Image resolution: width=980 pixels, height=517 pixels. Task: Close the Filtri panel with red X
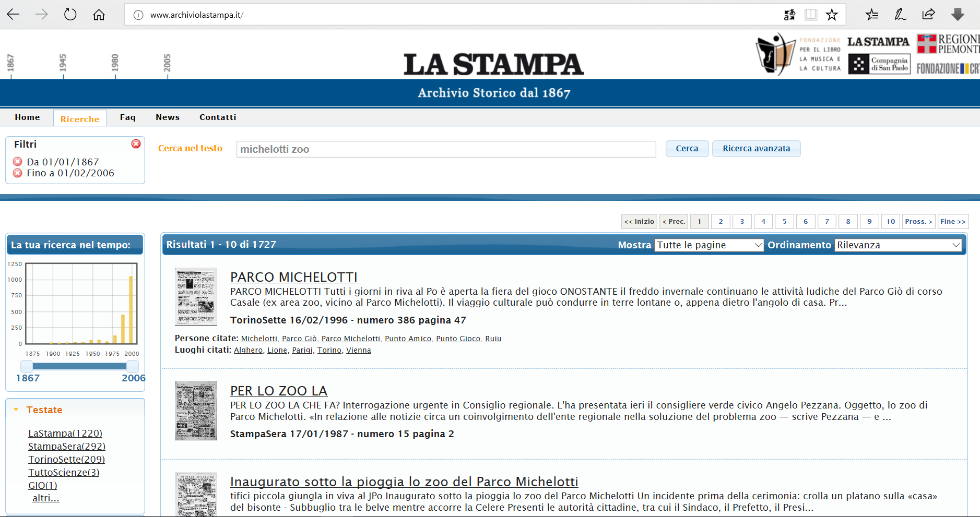(136, 143)
